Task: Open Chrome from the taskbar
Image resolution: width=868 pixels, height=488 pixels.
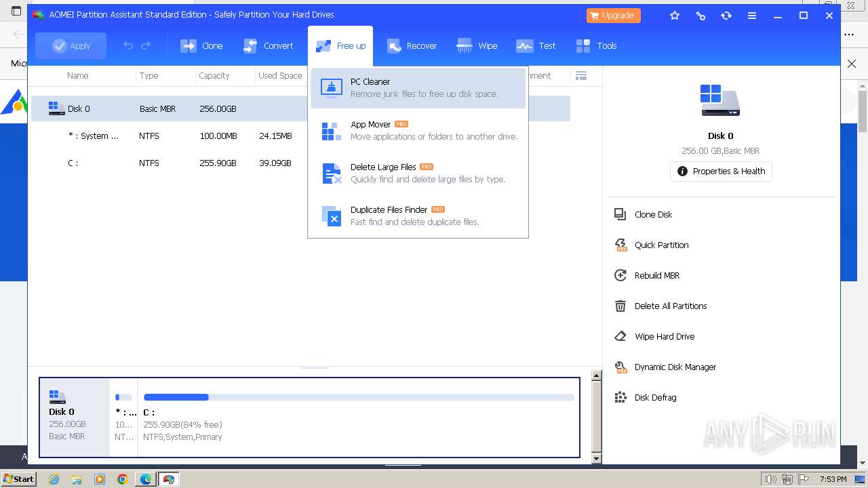Action: click(x=123, y=479)
